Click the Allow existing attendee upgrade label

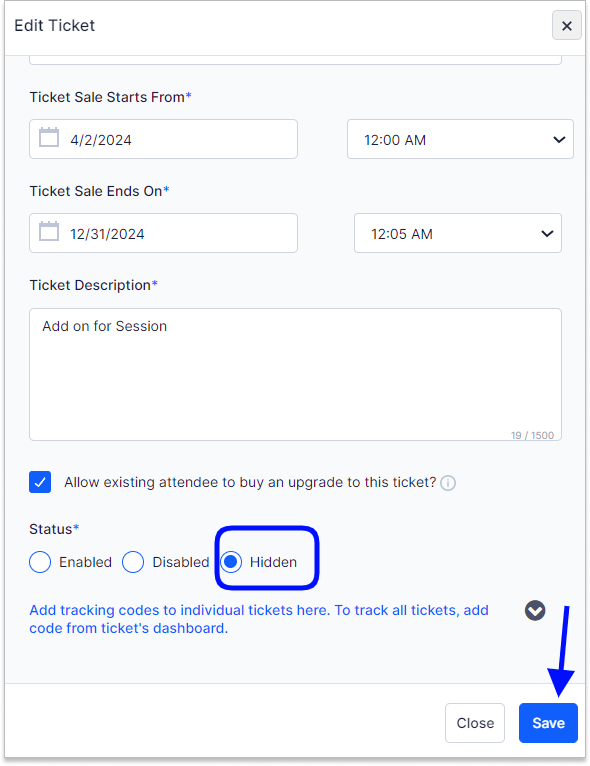point(250,482)
